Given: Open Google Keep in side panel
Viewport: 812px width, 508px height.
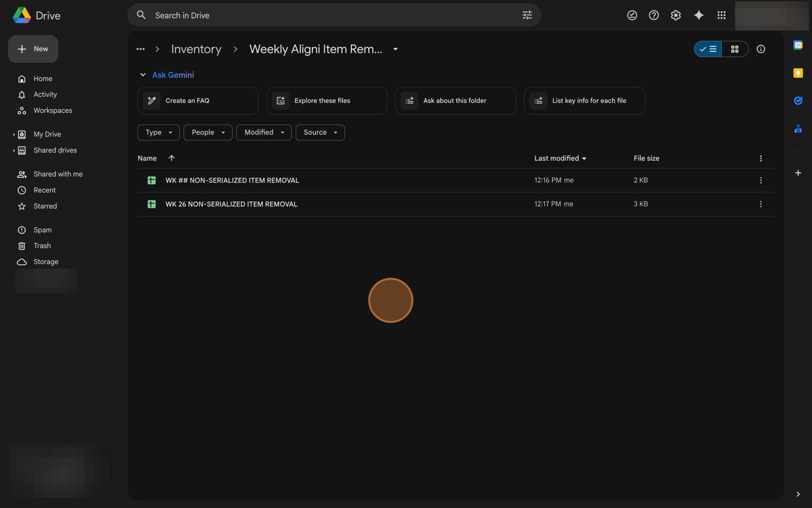Looking at the screenshot, I should [x=798, y=73].
